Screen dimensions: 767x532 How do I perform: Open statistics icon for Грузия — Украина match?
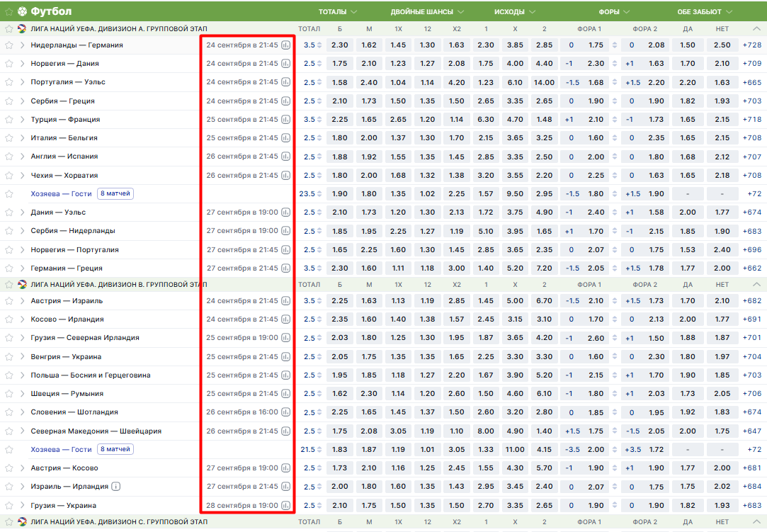[285, 506]
